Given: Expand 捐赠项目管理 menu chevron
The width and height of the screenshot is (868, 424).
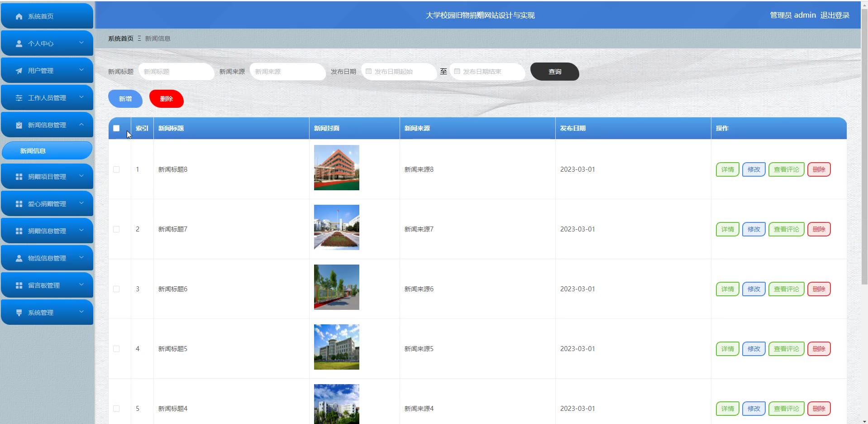Looking at the screenshot, I should [x=81, y=176].
